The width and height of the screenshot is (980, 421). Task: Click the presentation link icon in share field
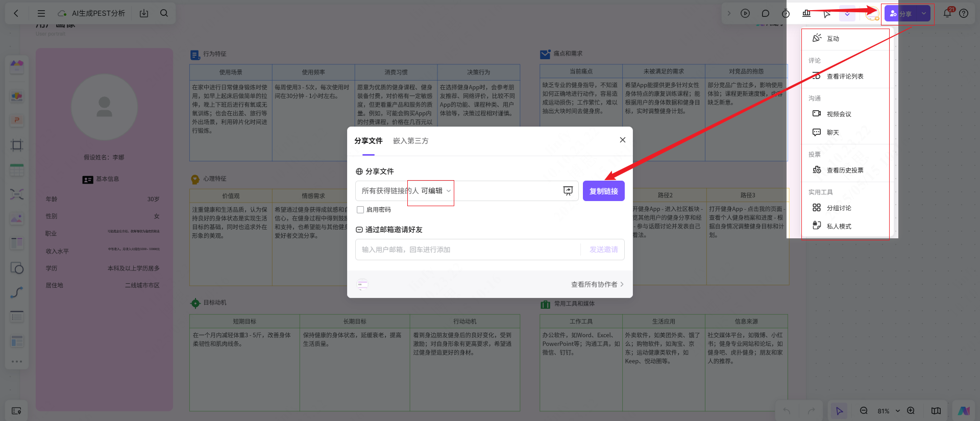[568, 191]
